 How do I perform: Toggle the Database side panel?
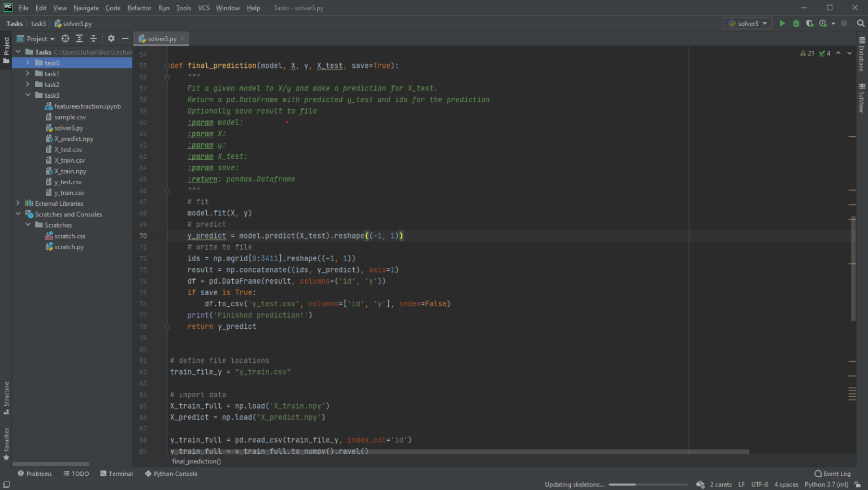tap(862, 54)
